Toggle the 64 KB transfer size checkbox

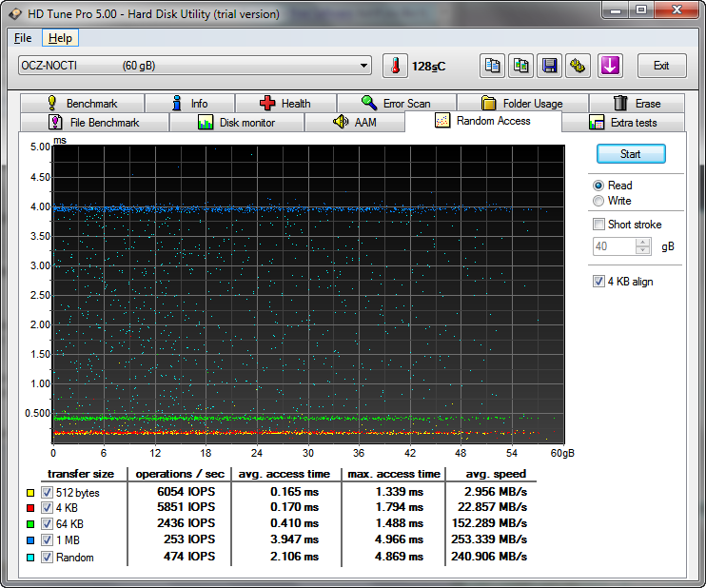(47, 524)
